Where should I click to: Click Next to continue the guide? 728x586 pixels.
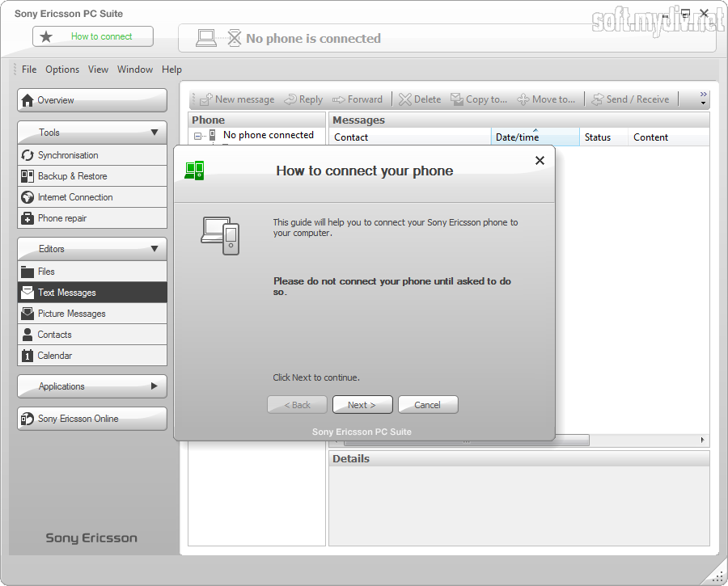click(x=362, y=405)
